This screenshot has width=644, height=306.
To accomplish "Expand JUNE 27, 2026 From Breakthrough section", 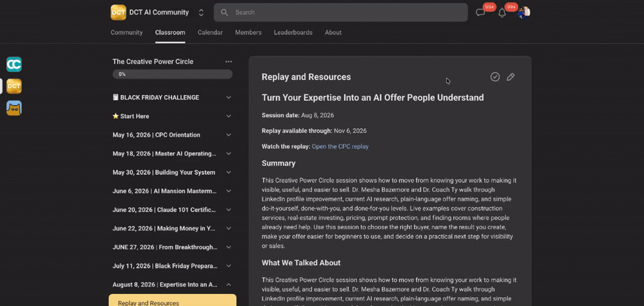I will click(172, 247).
